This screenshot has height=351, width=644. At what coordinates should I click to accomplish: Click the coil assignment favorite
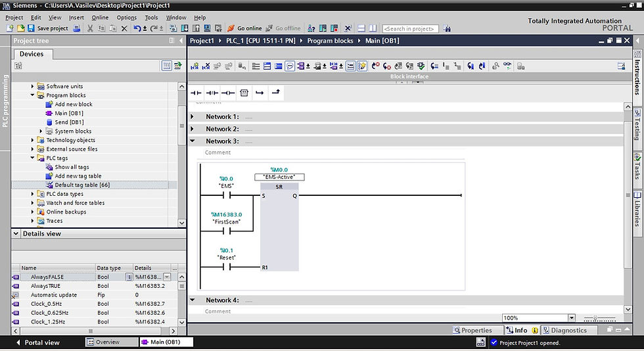(228, 93)
